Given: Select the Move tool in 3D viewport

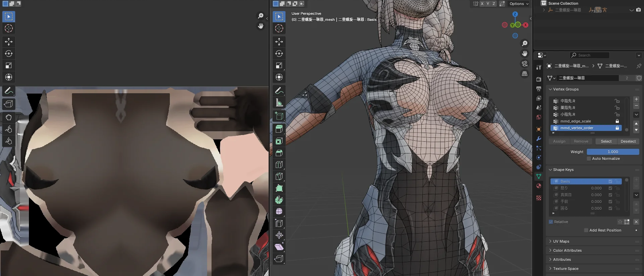Looking at the screenshot, I should tap(279, 42).
